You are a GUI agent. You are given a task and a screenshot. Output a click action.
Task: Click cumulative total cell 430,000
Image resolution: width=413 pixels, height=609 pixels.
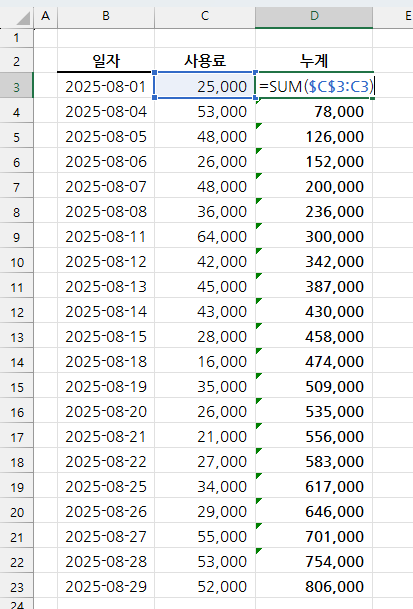coord(314,311)
